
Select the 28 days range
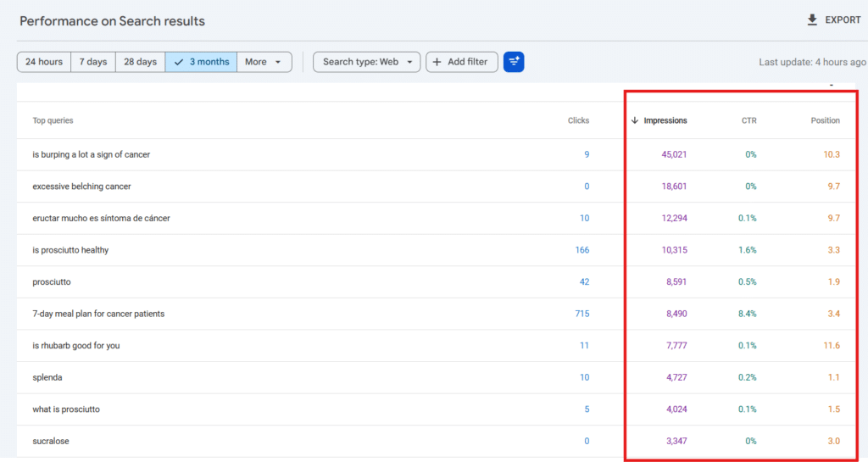[x=140, y=62]
